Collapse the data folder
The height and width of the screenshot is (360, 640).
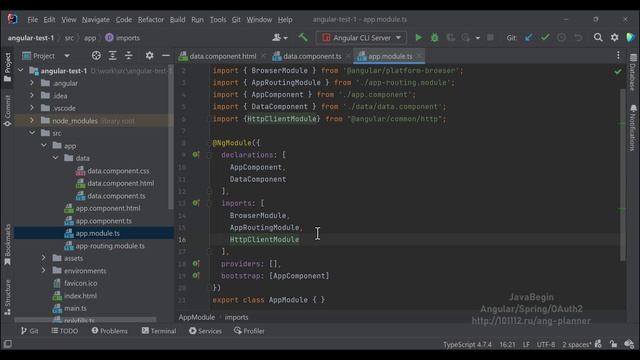56,158
